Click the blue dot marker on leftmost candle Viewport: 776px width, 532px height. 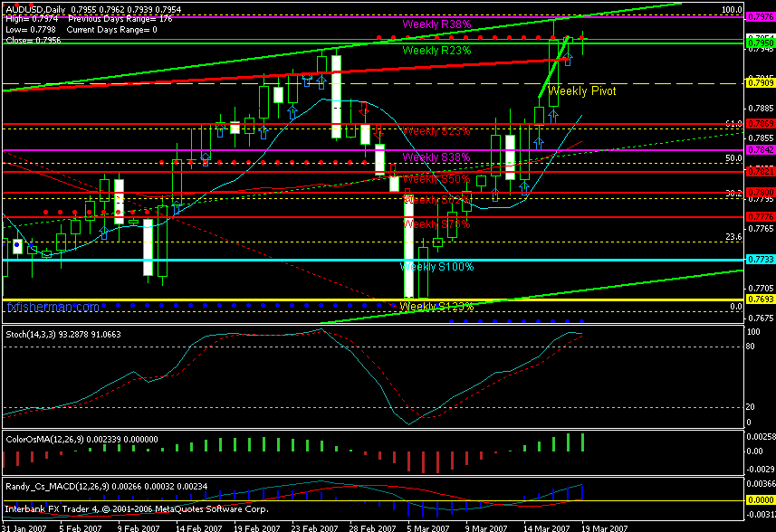16,243
